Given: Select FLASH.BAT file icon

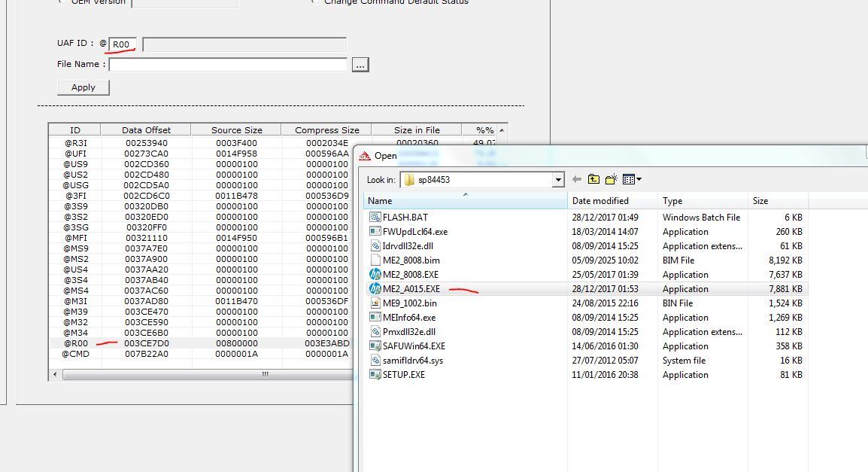Looking at the screenshot, I should coord(375,217).
